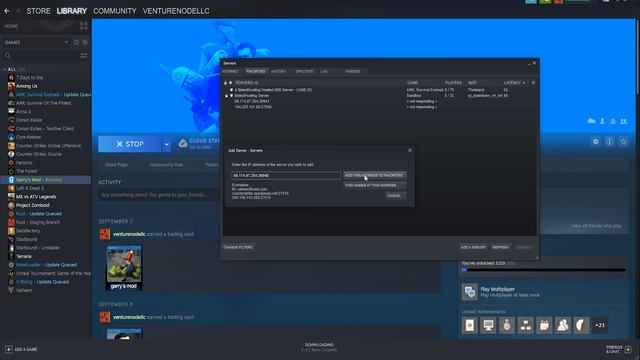Open the Store menu
The height and width of the screenshot is (360, 640).
38,11
